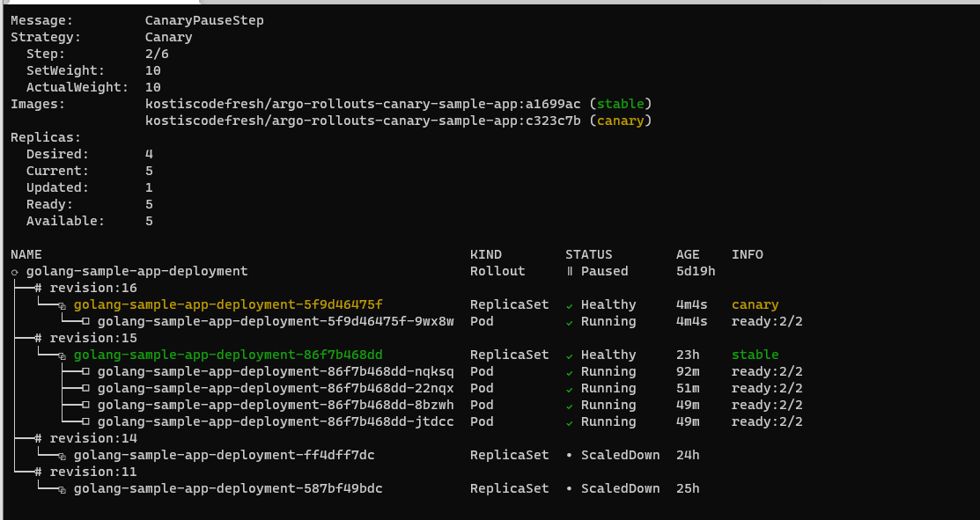This screenshot has height=520, width=980.
Task: Click ReplicaSet name ending 587bf49bdc
Action: click(x=228, y=488)
